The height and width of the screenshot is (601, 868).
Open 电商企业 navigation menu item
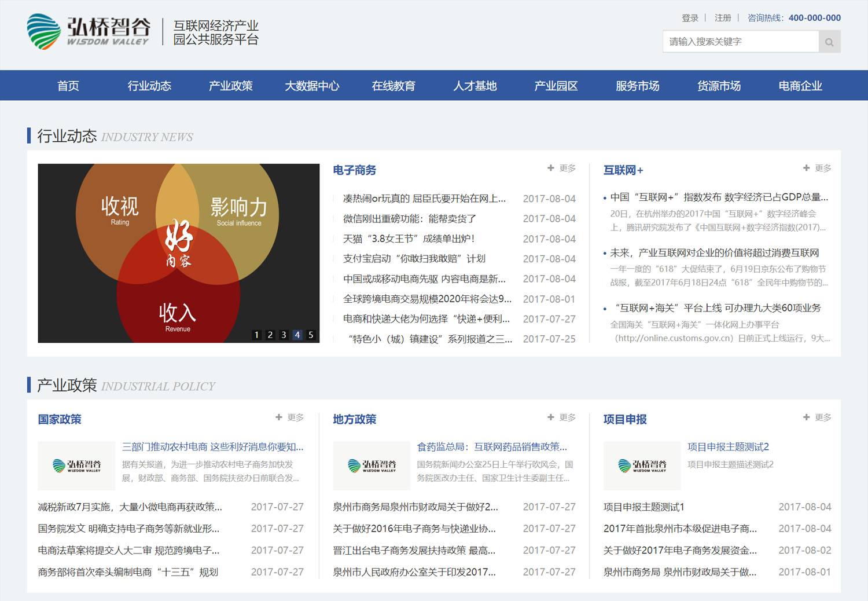[800, 86]
